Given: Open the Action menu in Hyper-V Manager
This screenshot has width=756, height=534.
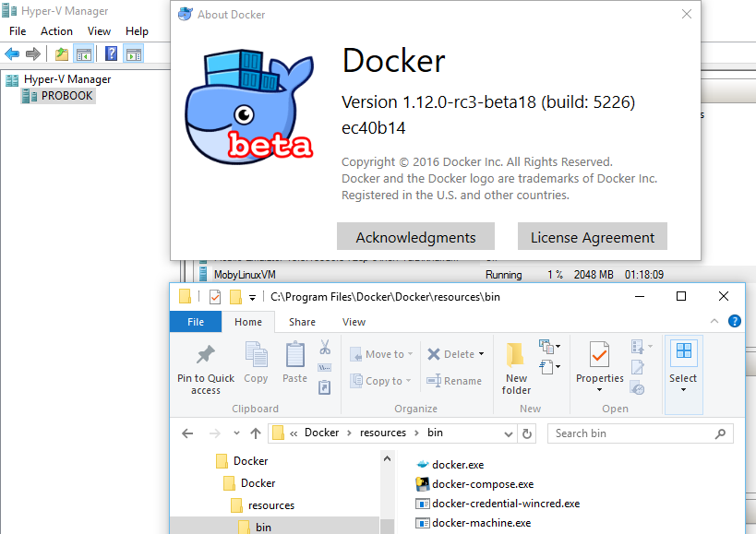Looking at the screenshot, I should [x=56, y=31].
